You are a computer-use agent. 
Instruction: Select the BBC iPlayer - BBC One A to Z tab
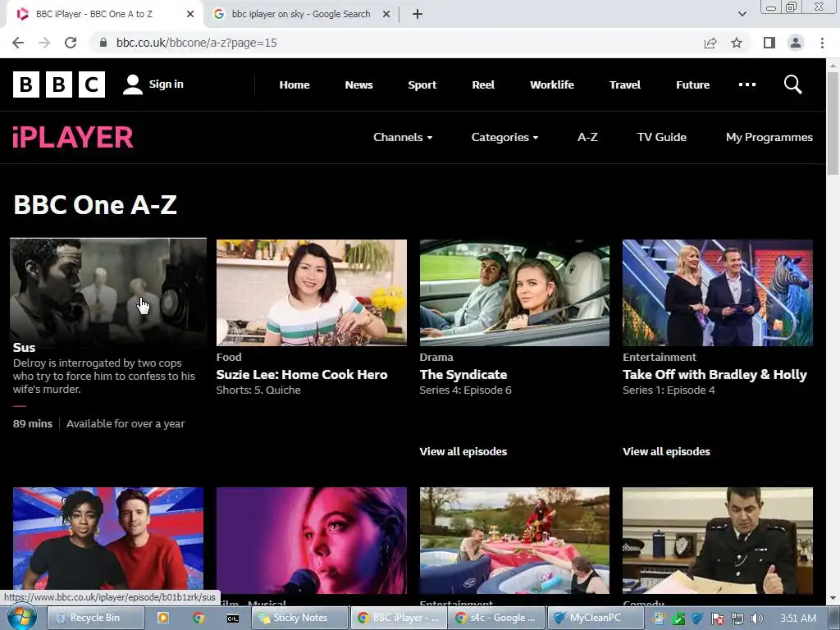click(94, 14)
